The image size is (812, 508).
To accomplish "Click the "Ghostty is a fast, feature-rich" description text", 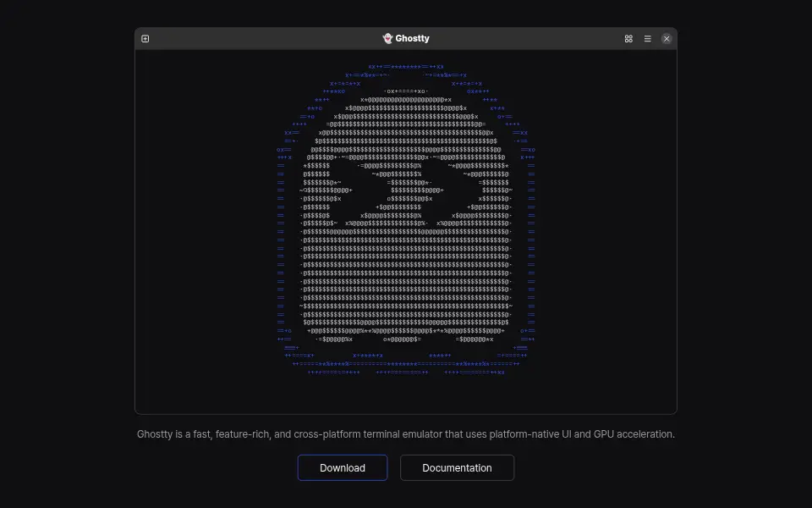I will tap(405, 434).
